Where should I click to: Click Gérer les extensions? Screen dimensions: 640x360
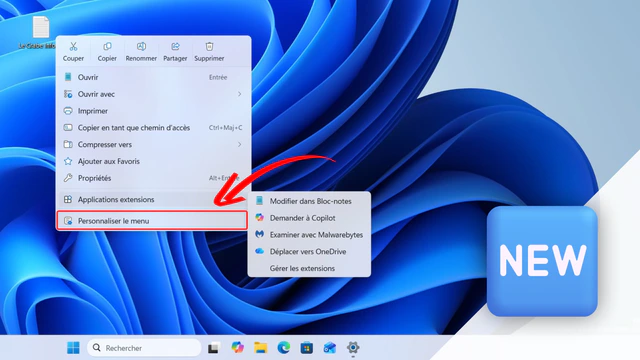coord(309,268)
